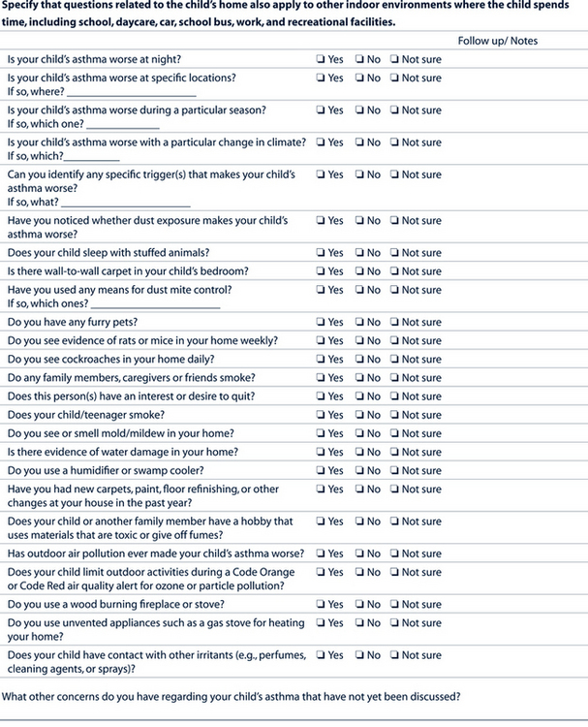Check No for seeing cockroaches daily
The image size is (588, 727).
tap(358, 359)
